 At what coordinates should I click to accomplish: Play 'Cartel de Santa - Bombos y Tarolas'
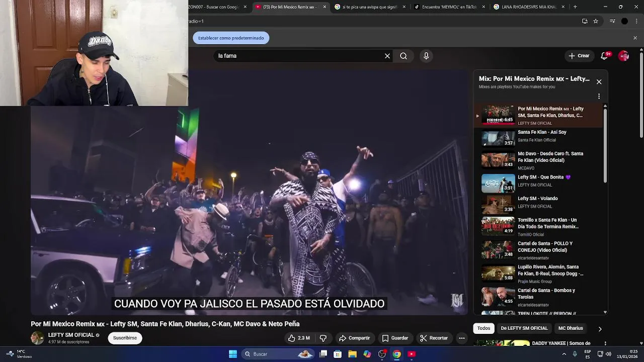pyautogui.click(x=538, y=297)
